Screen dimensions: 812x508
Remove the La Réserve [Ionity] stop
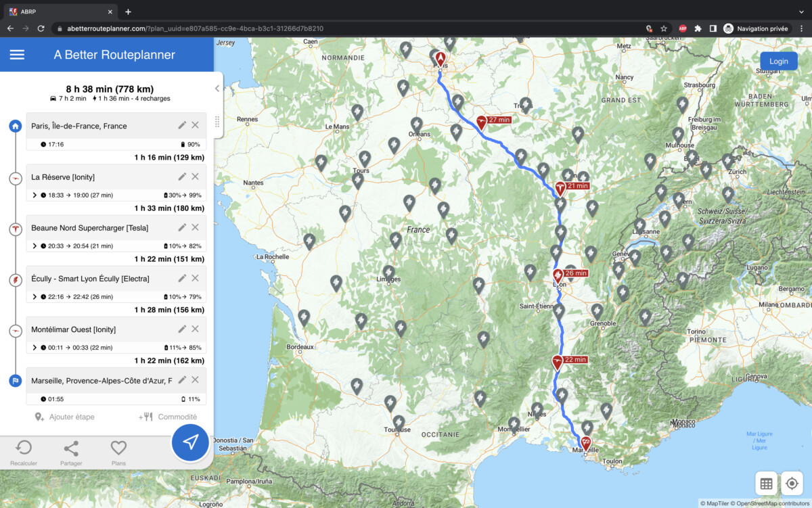pyautogui.click(x=195, y=177)
